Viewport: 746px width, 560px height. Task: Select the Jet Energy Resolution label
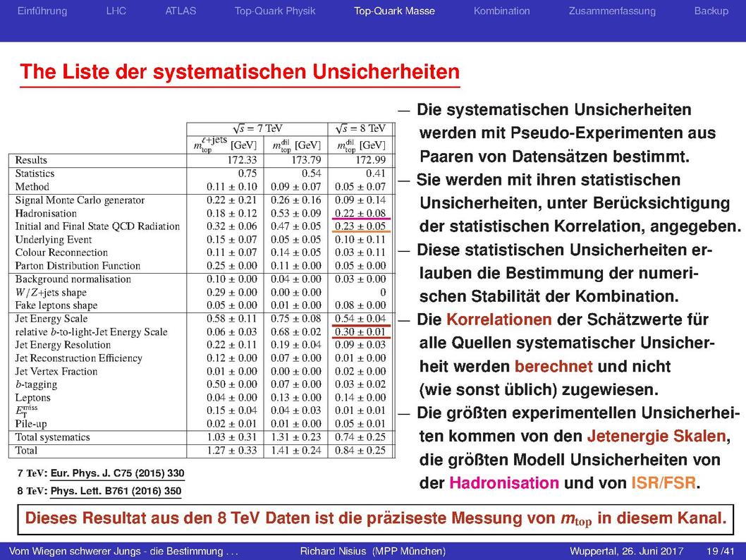(x=63, y=345)
